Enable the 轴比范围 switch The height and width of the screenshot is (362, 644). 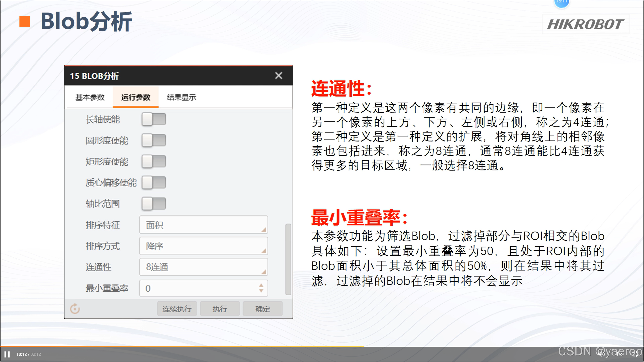point(154,204)
